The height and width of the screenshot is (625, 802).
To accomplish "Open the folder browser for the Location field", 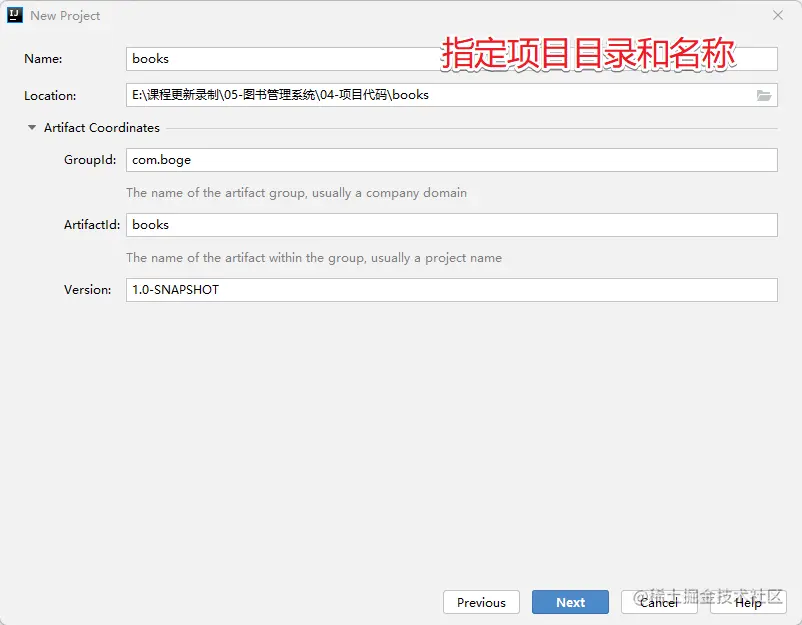I will (764, 95).
